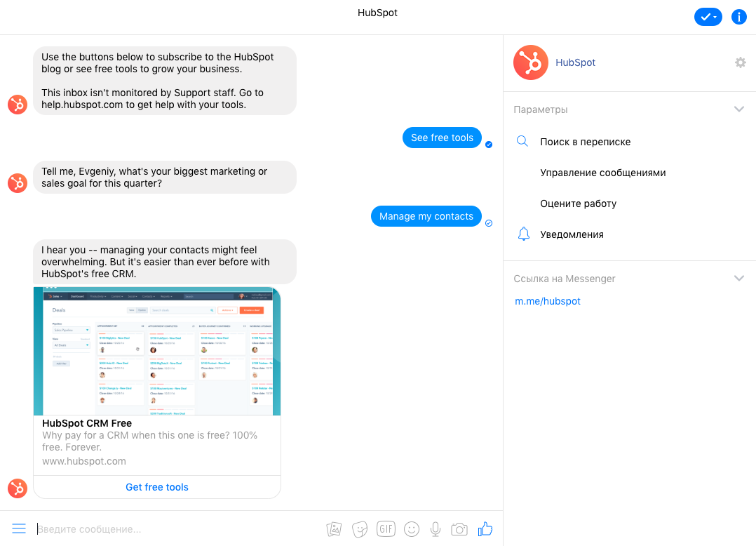Click the Why pay for a CRM description
This screenshot has width=756, height=546.
[149, 441]
